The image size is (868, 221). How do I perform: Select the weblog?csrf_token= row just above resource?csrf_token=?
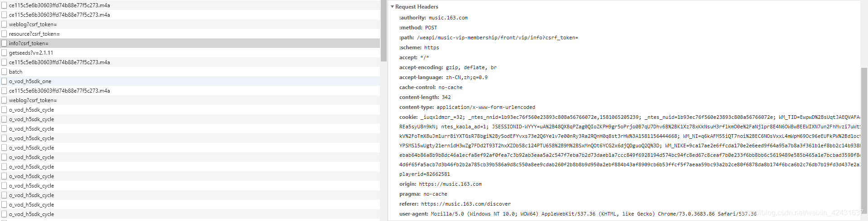[190, 24]
